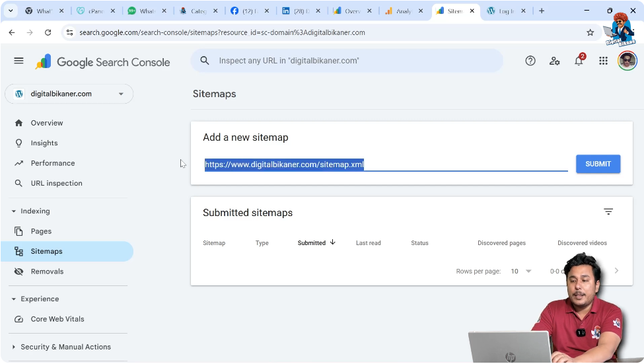Click the search magnifier icon in inspect bar

tap(205, 61)
